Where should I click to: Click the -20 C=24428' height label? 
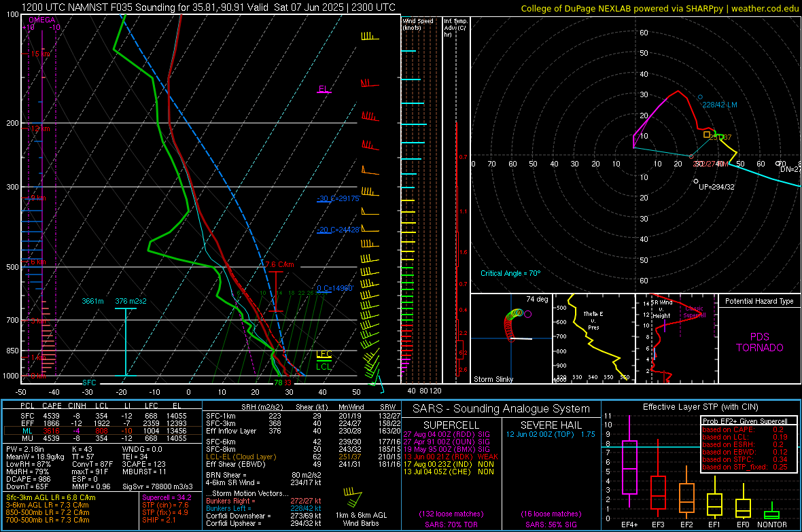point(338,230)
